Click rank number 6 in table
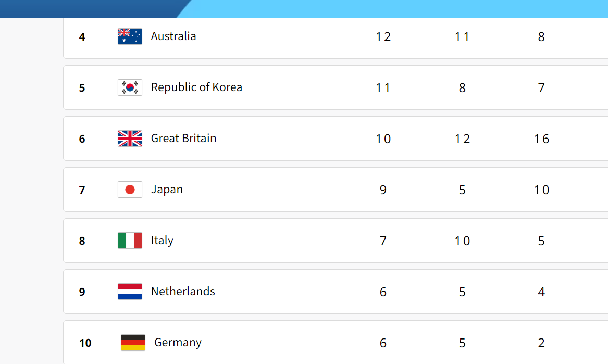 click(82, 139)
